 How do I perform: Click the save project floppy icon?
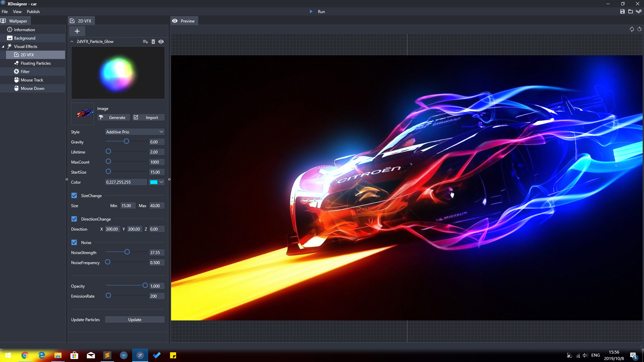tap(623, 11)
